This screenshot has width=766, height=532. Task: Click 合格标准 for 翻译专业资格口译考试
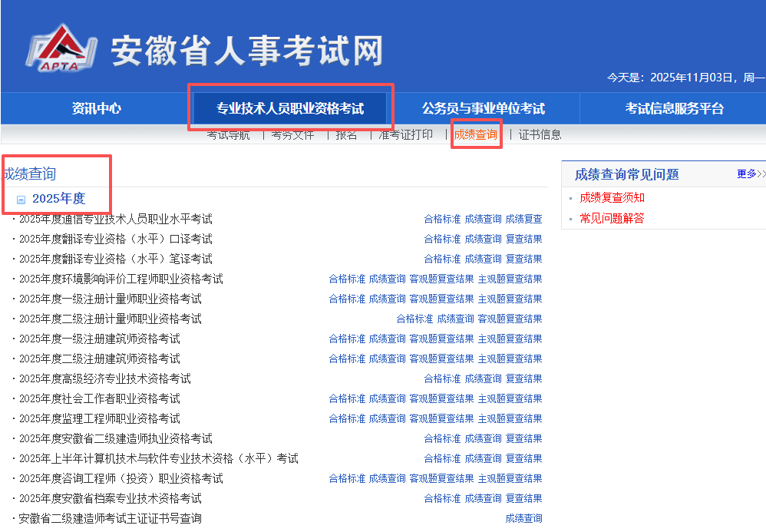point(442,239)
